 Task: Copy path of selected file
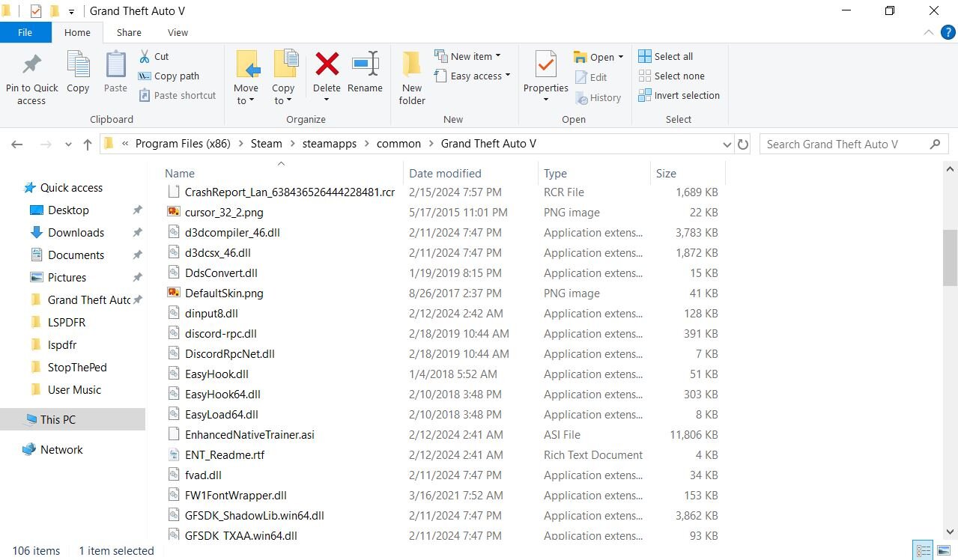point(169,76)
